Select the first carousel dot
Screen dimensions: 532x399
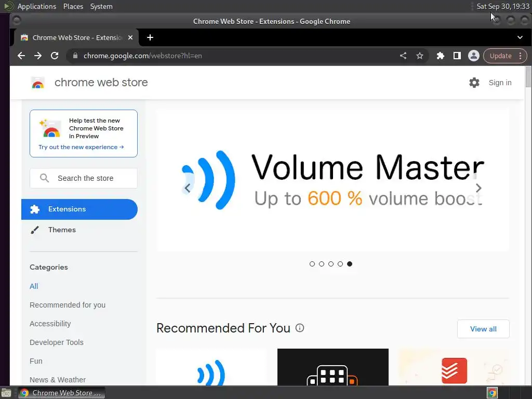pos(312,264)
